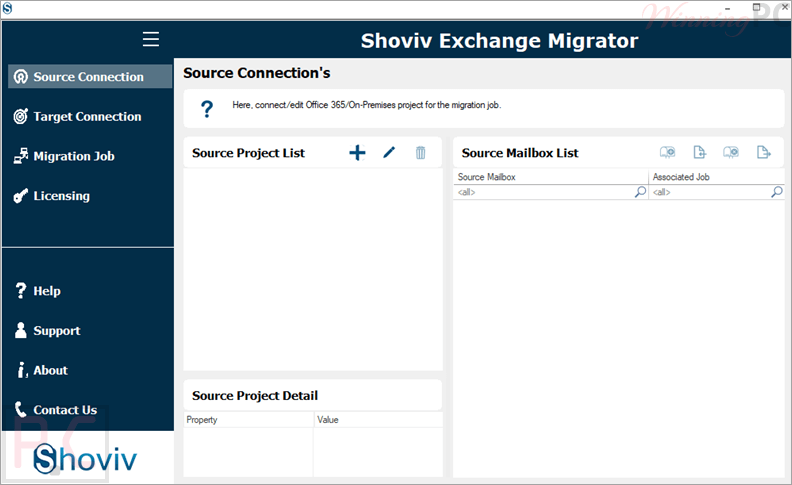Click the Value column header

click(378, 420)
